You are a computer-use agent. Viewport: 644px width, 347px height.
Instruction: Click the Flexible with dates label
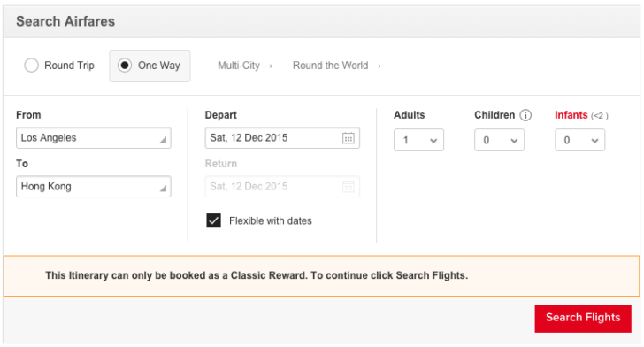point(271,220)
